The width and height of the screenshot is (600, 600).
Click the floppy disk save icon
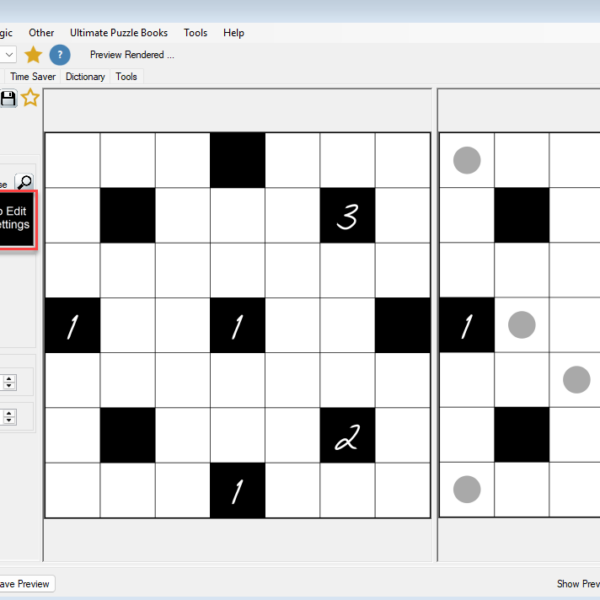[x=8, y=97]
